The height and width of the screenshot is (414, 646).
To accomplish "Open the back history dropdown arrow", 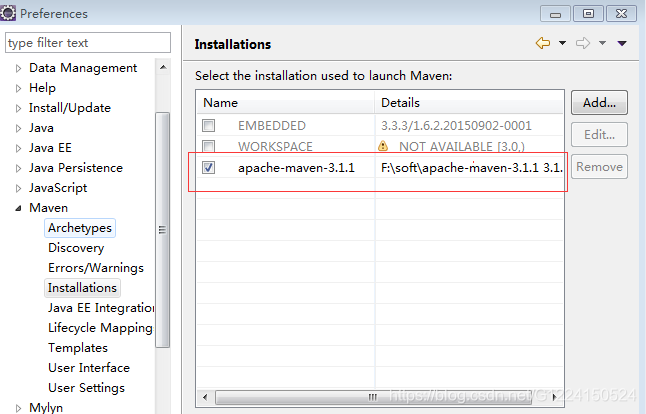I will pos(562,43).
